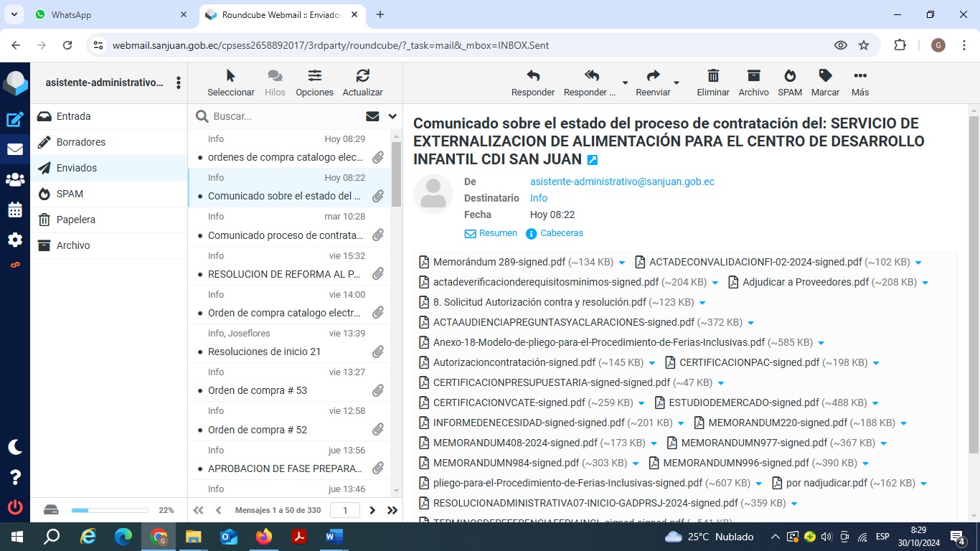Open the calendar icon in left sidebar
980x551 pixels.
(x=15, y=210)
